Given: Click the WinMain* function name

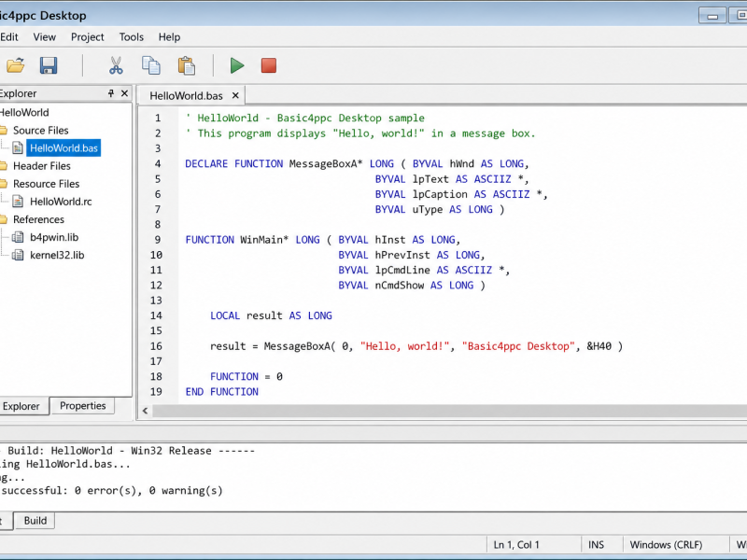Looking at the screenshot, I should (264, 240).
